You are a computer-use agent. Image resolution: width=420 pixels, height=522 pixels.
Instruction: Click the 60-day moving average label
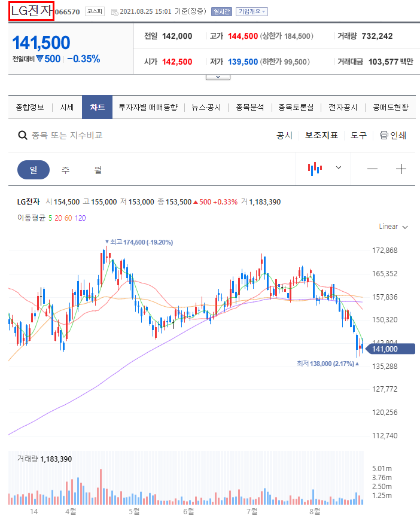pos(68,218)
